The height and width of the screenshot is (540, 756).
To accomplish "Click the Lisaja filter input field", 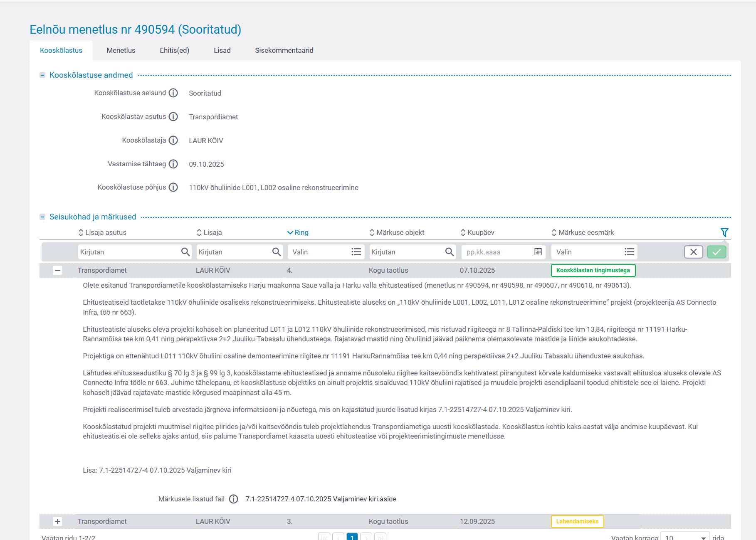I will coord(233,252).
